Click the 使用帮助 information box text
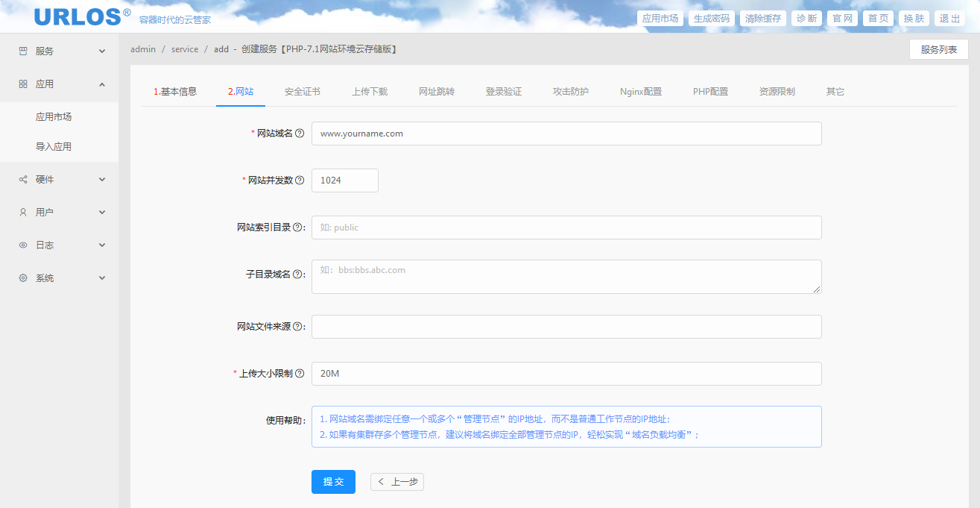The image size is (980, 508). click(x=566, y=427)
